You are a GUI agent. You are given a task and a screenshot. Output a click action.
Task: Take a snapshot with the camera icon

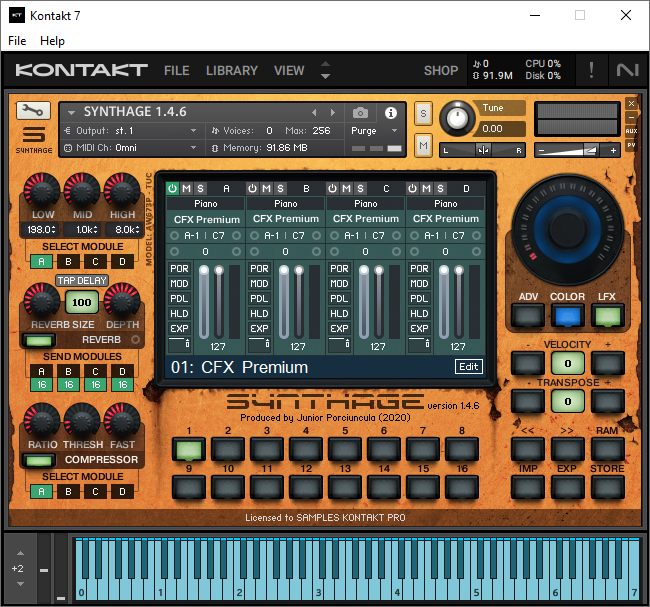[360, 113]
